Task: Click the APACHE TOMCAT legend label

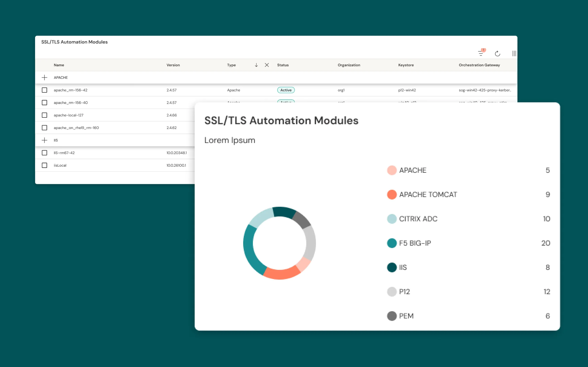Action: point(428,194)
